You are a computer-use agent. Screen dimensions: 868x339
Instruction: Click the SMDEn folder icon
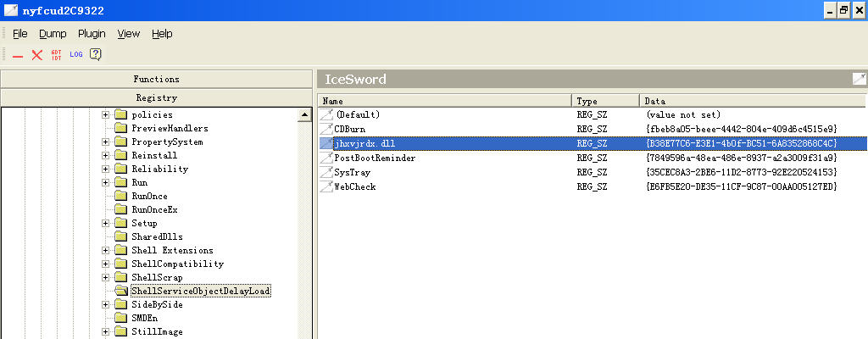[120, 318]
